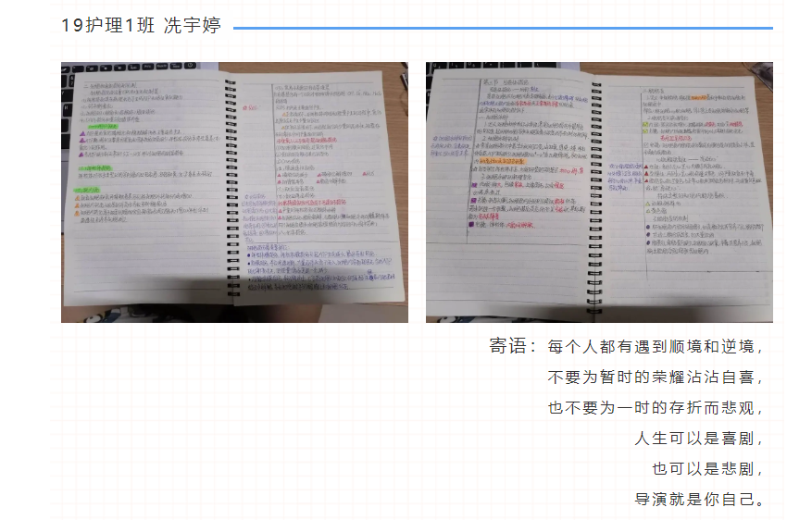Click the heading "19护理1班 冼宇婷"
Image resolution: width=812 pixels, height=520 pixels.
click(142, 27)
